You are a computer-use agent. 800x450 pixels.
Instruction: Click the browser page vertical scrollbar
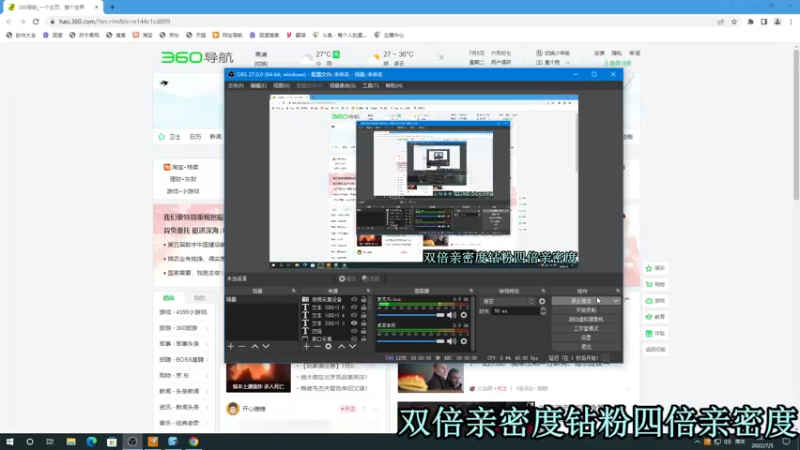[x=796, y=124]
